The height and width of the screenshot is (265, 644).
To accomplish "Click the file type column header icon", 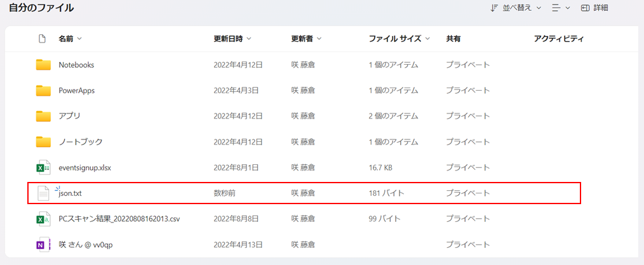I will point(41,39).
